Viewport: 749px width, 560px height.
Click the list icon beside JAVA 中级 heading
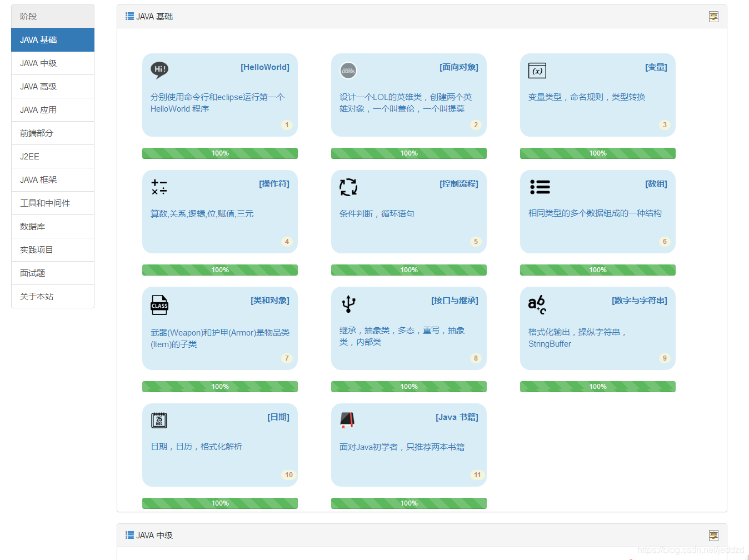pyautogui.click(x=129, y=535)
